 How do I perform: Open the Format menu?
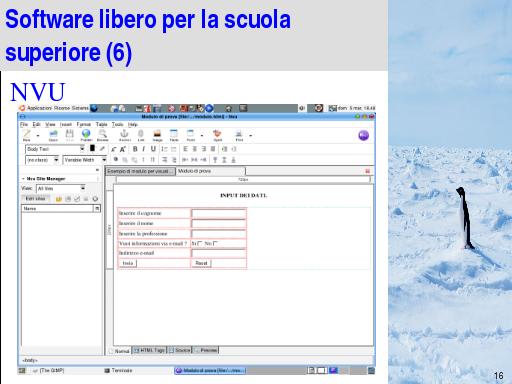[x=83, y=124]
